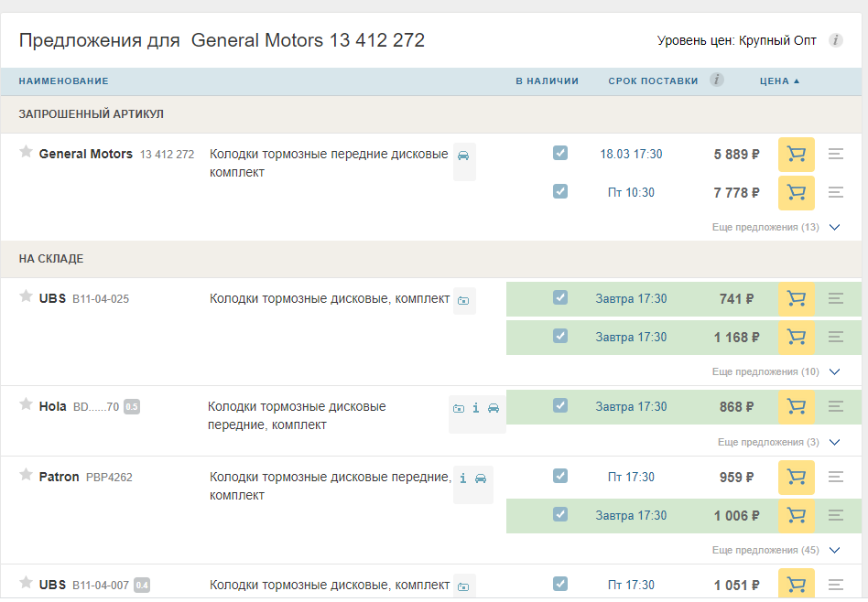Add General Motors 5 889 ₽ offer to cart

tap(796, 155)
